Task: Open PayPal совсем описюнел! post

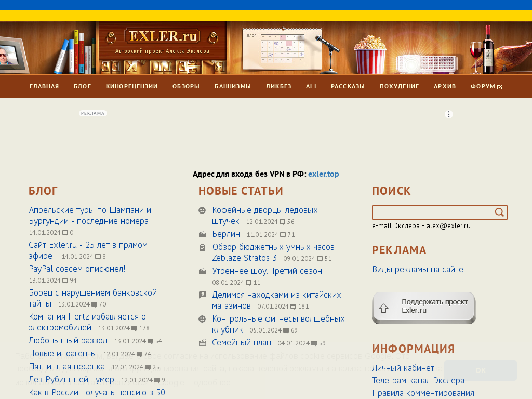Action: coord(77,269)
